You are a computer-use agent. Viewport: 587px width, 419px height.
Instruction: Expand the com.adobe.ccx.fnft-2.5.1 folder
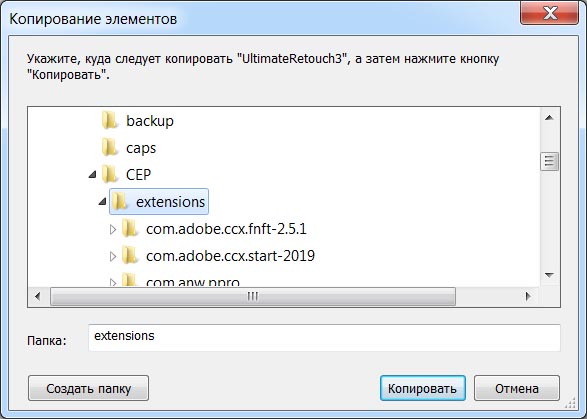113,229
